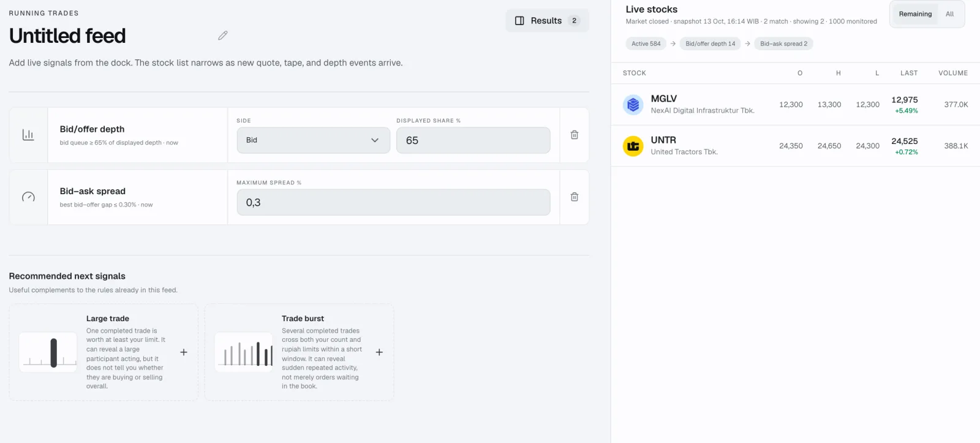The width and height of the screenshot is (980, 443).
Task: Switch to All stocks view
Action: pos(949,14)
